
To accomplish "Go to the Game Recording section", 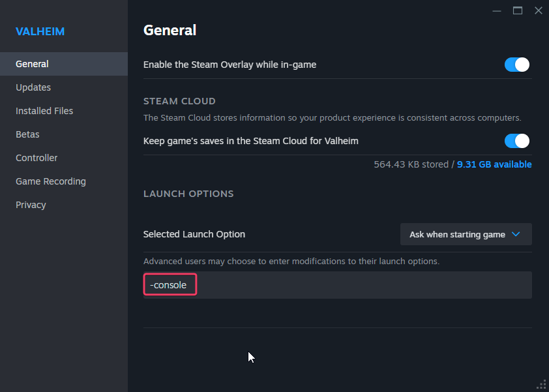I will click(51, 181).
